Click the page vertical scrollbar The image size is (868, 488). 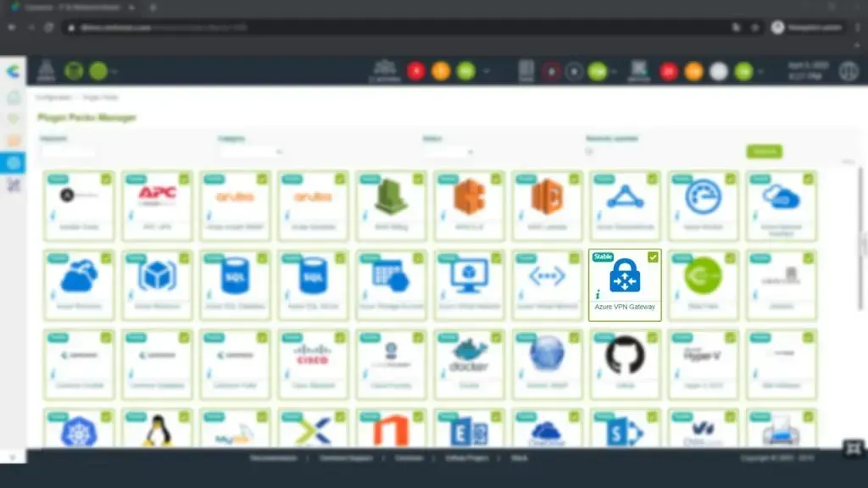(860, 238)
